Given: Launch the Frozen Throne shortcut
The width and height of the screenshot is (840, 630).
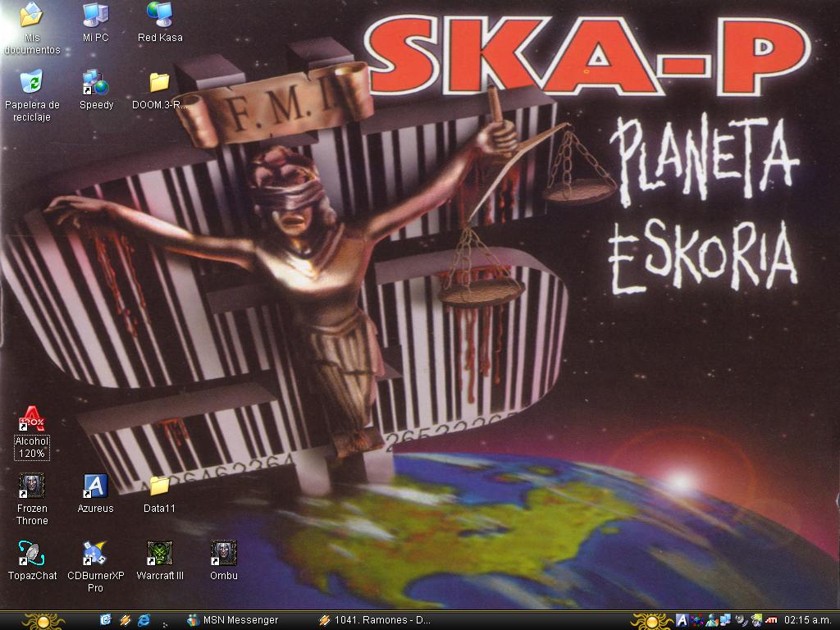Looking at the screenshot, I should [32, 486].
